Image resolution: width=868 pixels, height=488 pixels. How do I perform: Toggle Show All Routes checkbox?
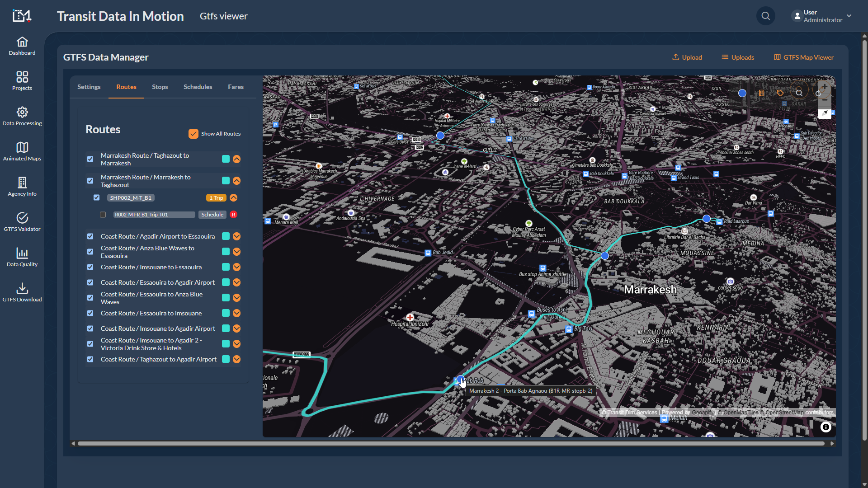[x=193, y=134]
